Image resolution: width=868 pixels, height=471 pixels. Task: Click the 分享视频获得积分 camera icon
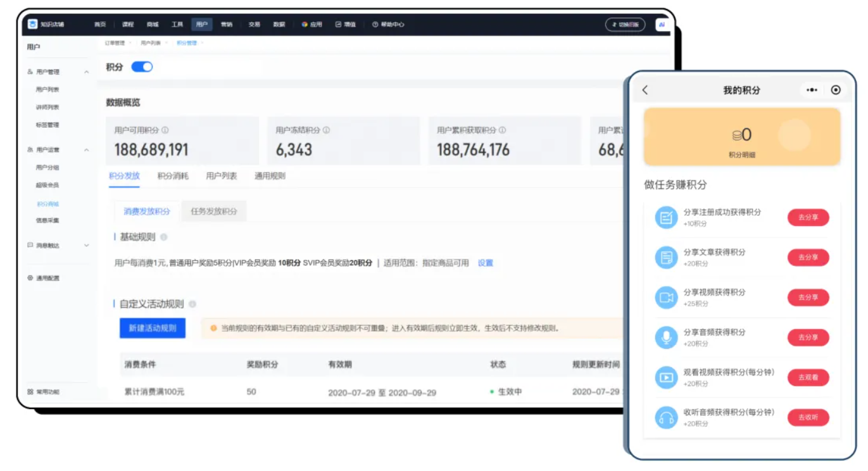666,298
